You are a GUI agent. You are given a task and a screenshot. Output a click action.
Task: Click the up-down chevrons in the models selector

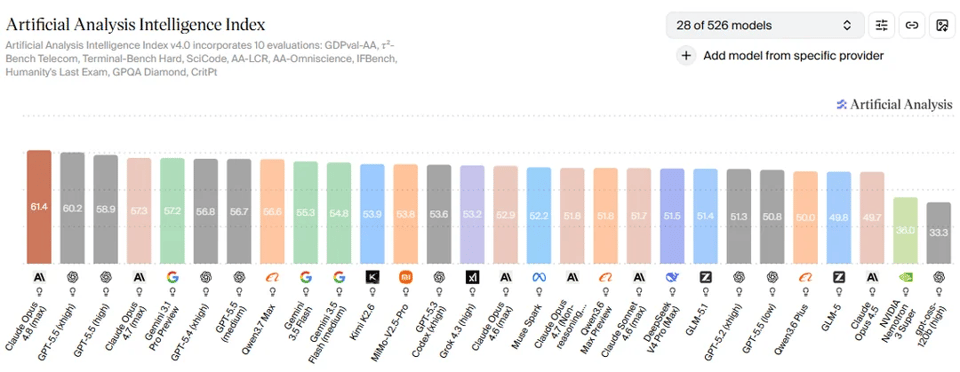coord(847,25)
